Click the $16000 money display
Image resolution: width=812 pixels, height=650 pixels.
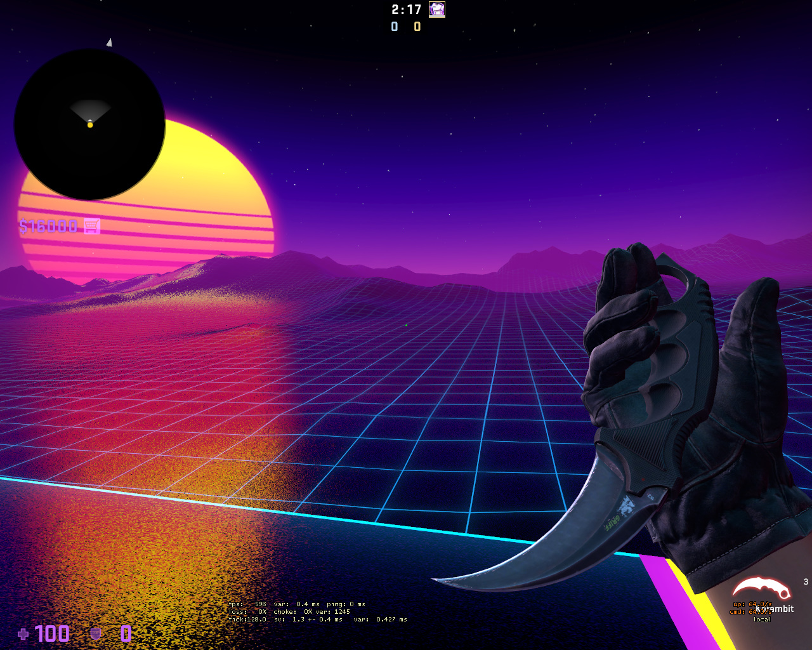[49, 227]
